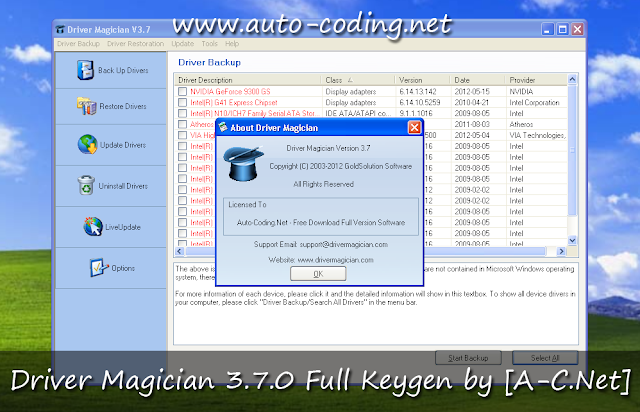Click the VIA Technologies provider cell
The image size is (640, 412).
(x=538, y=135)
